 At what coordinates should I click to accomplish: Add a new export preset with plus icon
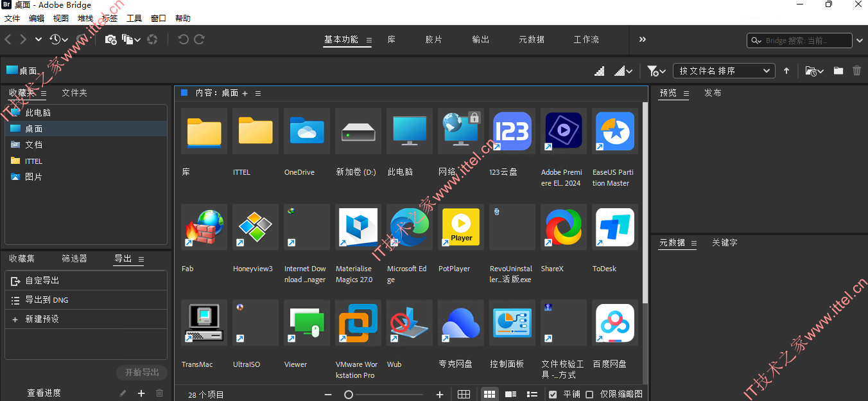pyautogui.click(x=141, y=393)
